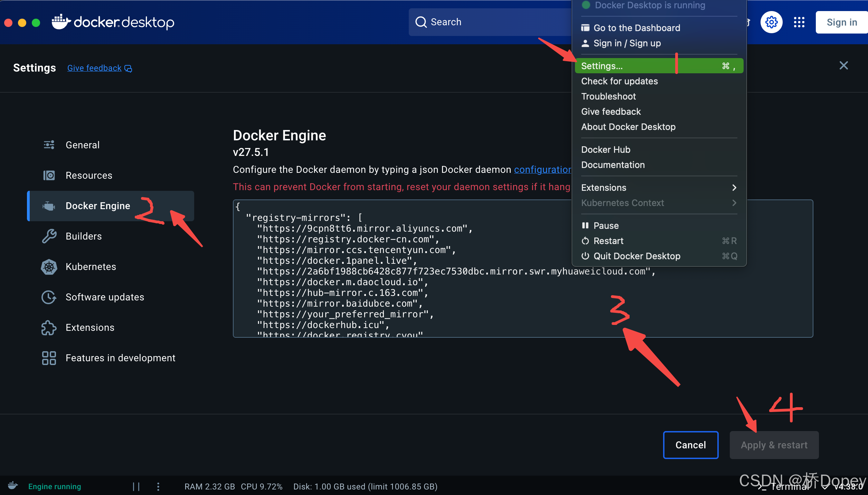Open the Resources settings section

click(x=89, y=175)
